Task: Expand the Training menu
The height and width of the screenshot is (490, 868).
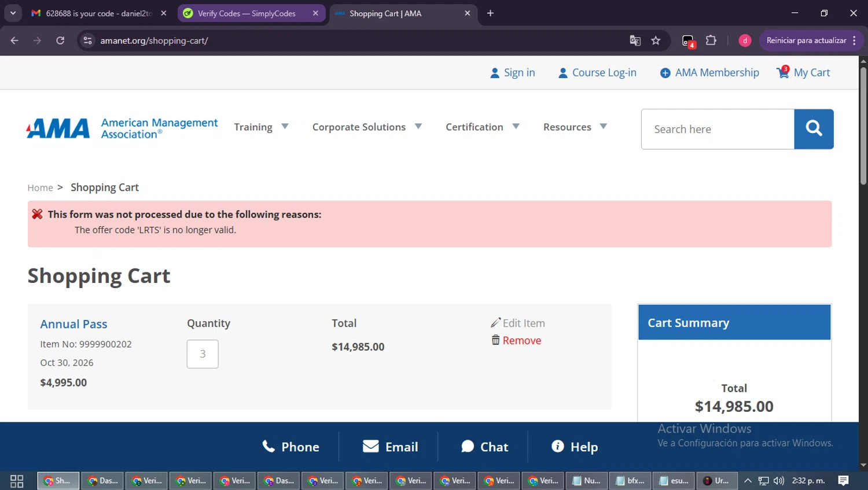Action: coord(261,127)
